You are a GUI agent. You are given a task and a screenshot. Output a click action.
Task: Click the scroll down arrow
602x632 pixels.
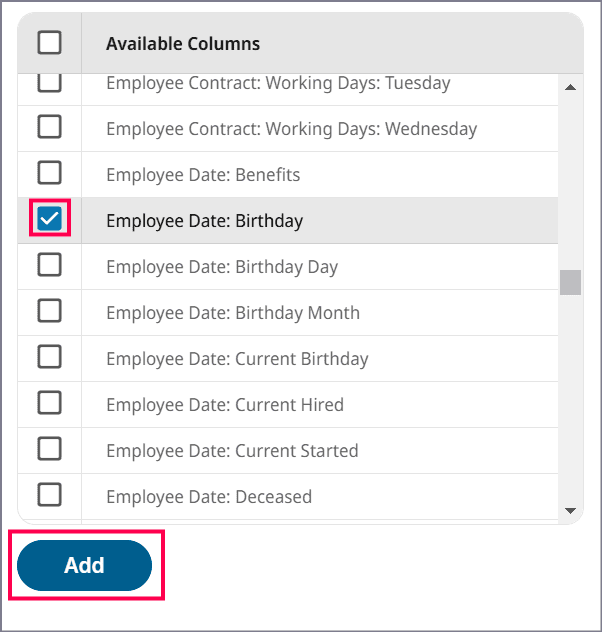(570, 510)
